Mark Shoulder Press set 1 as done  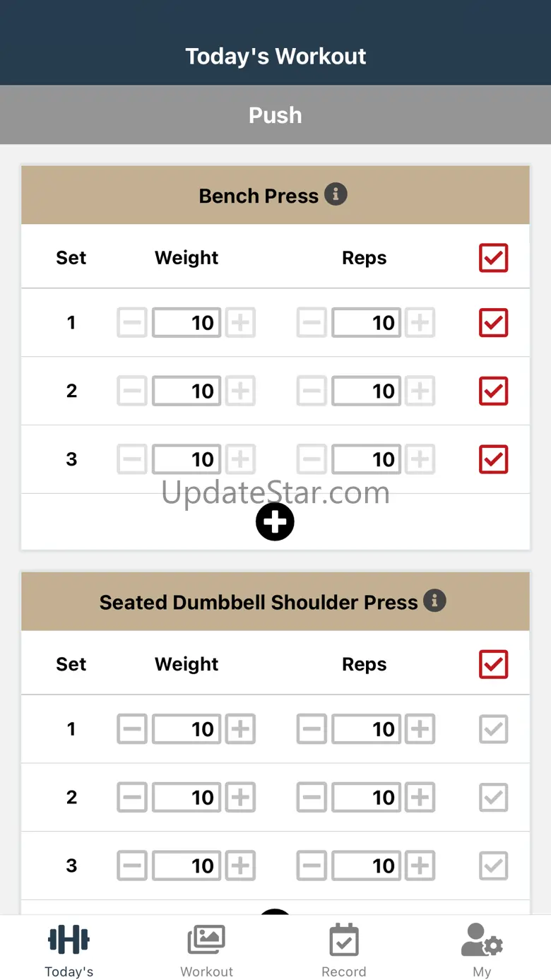pos(493,729)
